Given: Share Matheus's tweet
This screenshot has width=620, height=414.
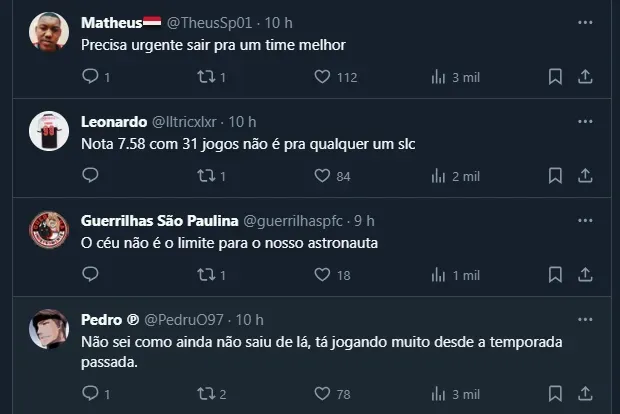Looking at the screenshot, I should pos(587,76).
